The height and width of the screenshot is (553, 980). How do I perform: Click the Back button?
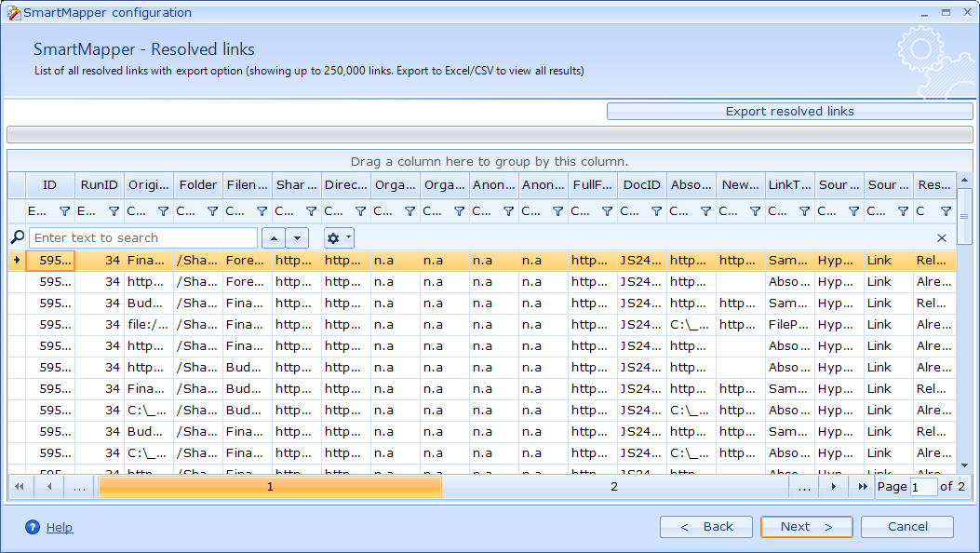tap(706, 527)
